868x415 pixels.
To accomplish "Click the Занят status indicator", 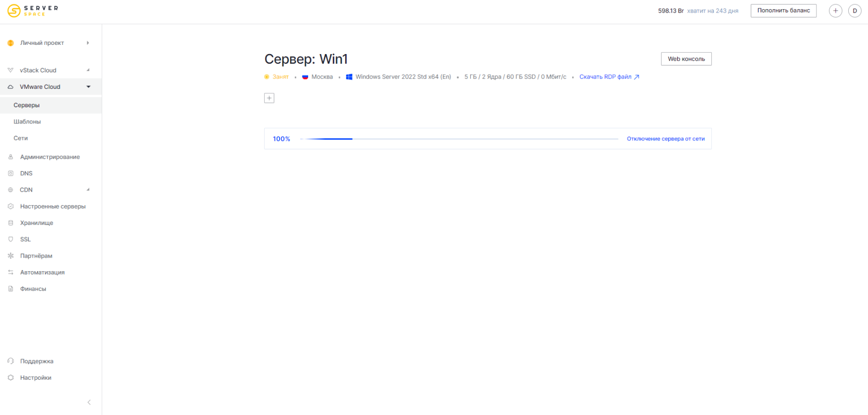I will 277,77.
